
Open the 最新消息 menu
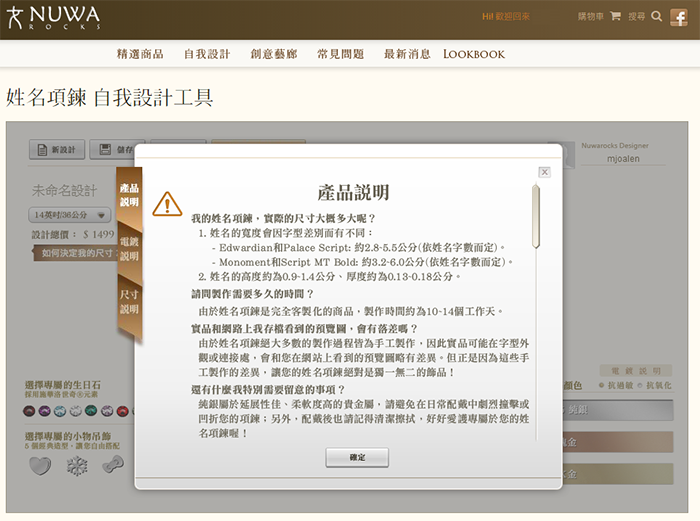pos(408,54)
